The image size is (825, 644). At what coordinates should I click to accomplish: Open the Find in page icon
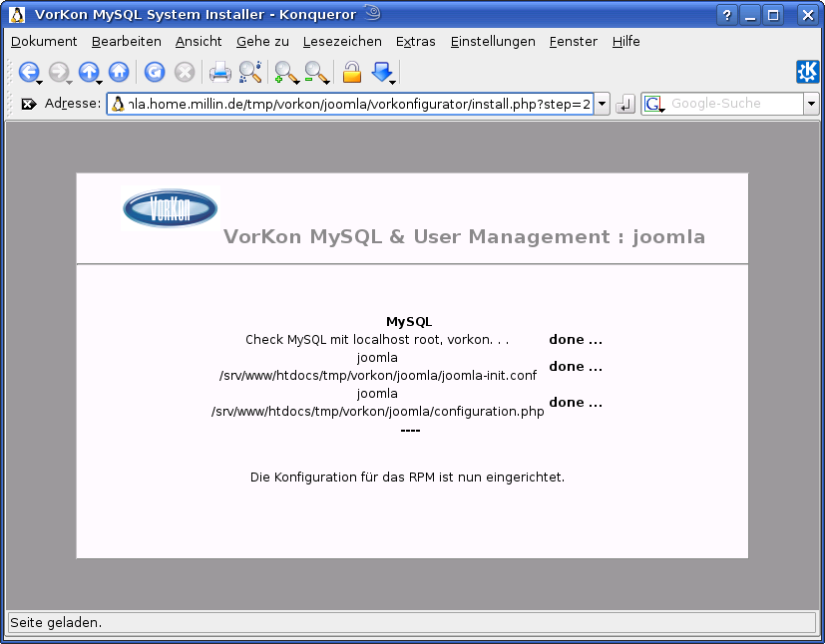250,72
